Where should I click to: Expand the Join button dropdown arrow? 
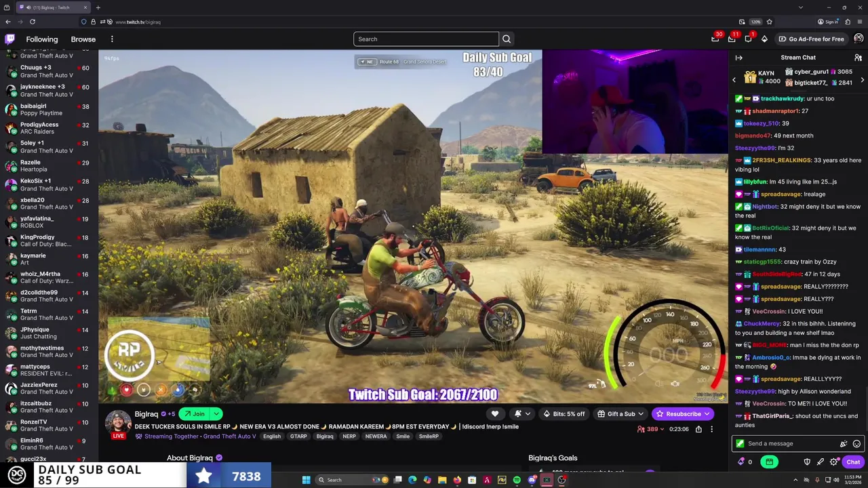point(216,414)
